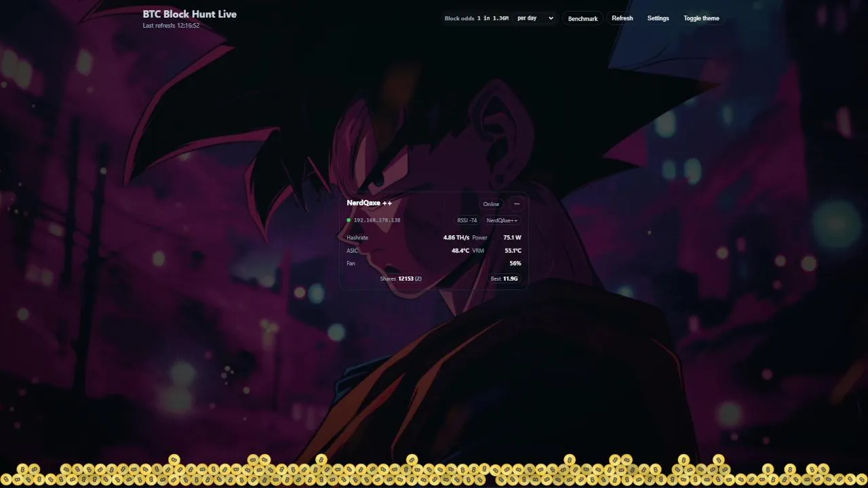Open Settings
The height and width of the screenshot is (488, 868).
[658, 18]
